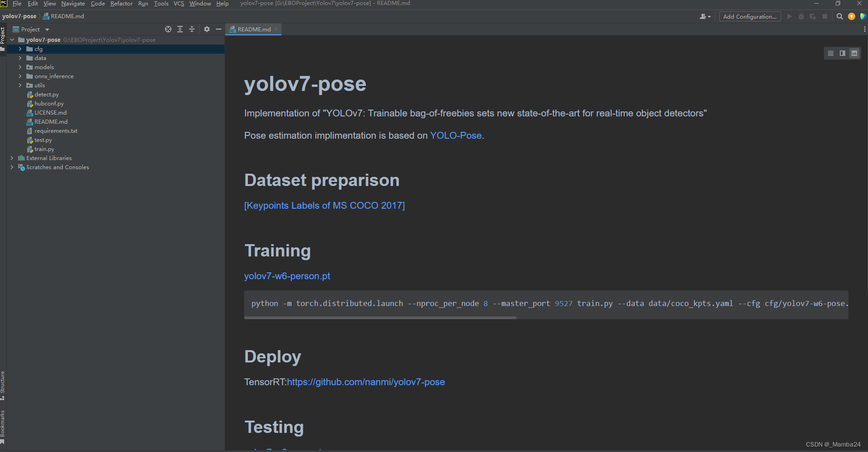Open the Help menu
Screen dimensions: 868x452
point(222,4)
